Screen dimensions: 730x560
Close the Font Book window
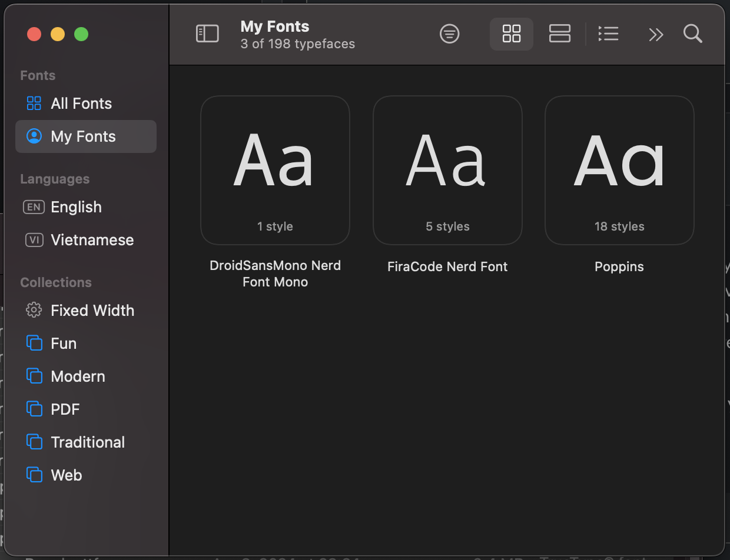[34, 34]
